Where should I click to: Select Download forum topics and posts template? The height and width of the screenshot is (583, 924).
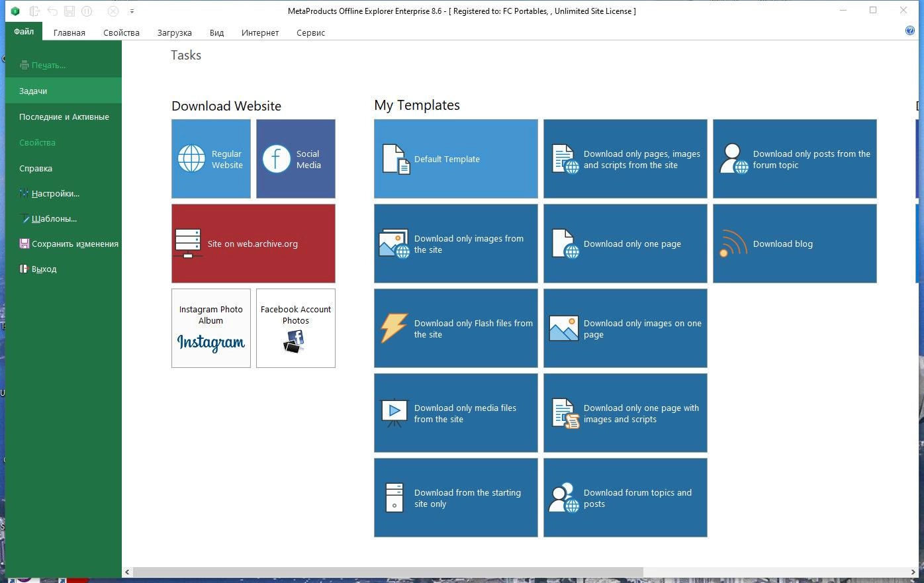point(625,498)
